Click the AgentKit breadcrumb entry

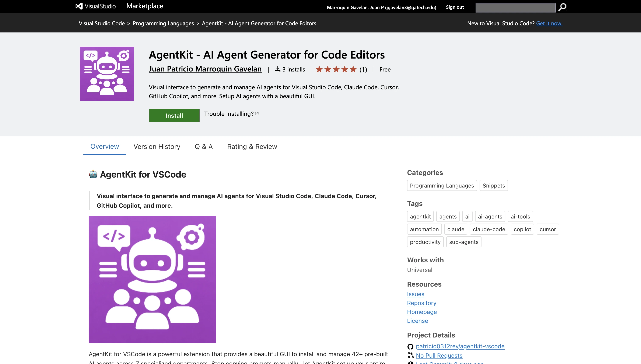point(259,23)
